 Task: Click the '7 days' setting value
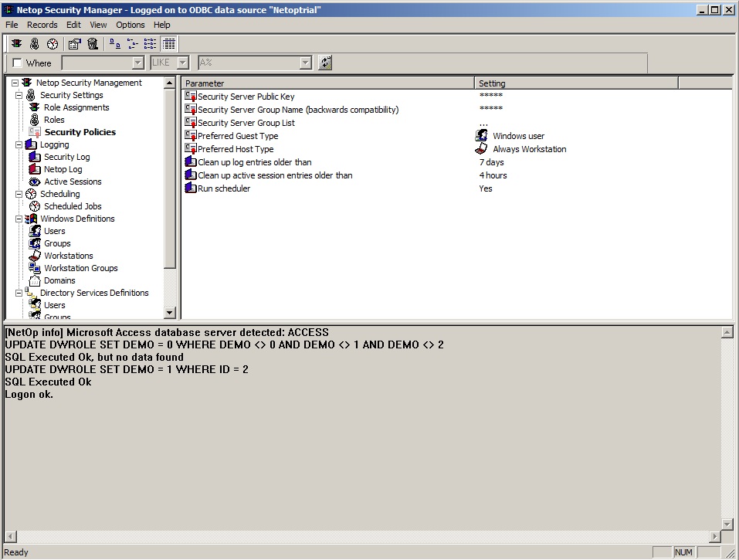coord(492,162)
